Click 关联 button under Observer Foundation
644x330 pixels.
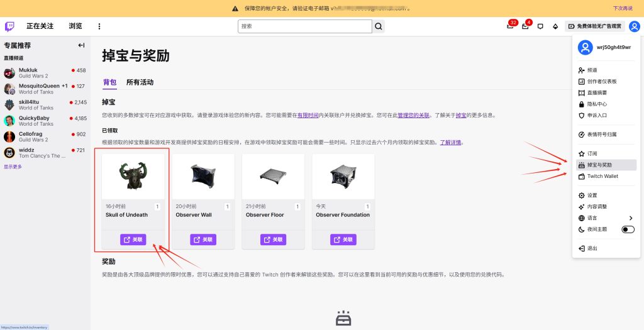pyautogui.click(x=343, y=239)
